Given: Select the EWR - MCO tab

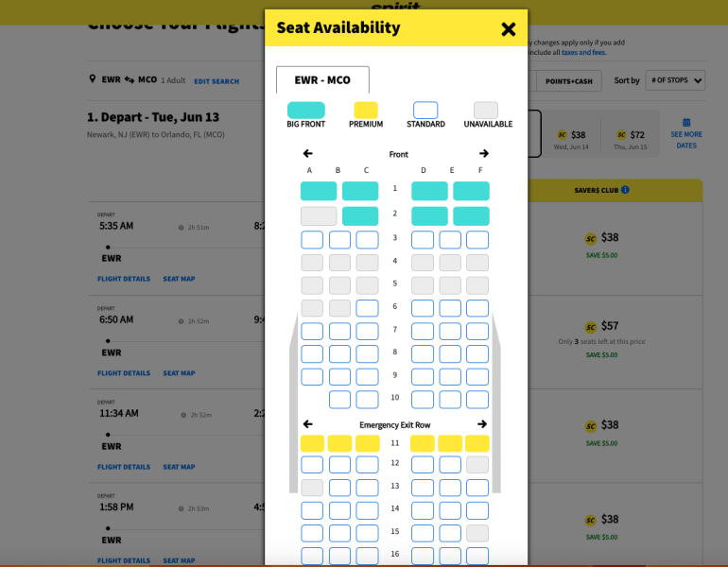Looking at the screenshot, I should (x=322, y=80).
